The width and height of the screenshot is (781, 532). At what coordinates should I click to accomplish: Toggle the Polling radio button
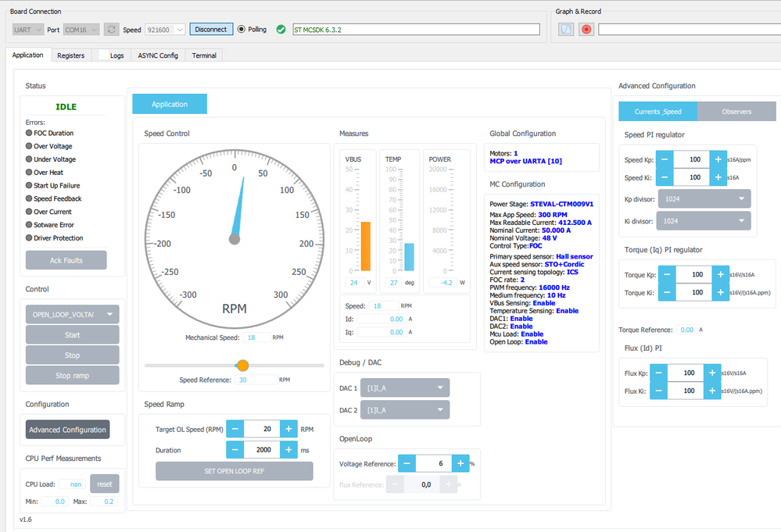(242, 30)
